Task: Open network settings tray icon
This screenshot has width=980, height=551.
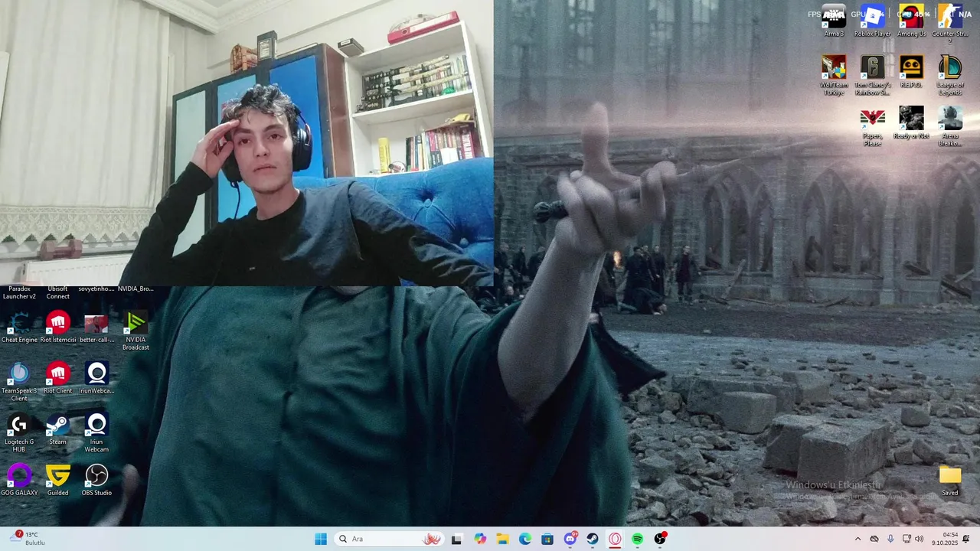Action: tap(907, 539)
